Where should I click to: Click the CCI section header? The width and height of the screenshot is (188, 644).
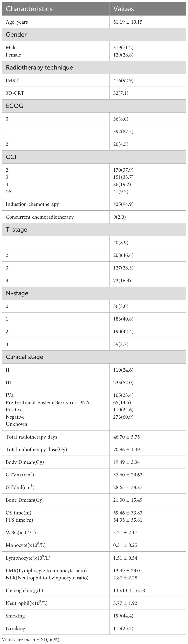point(11,157)
